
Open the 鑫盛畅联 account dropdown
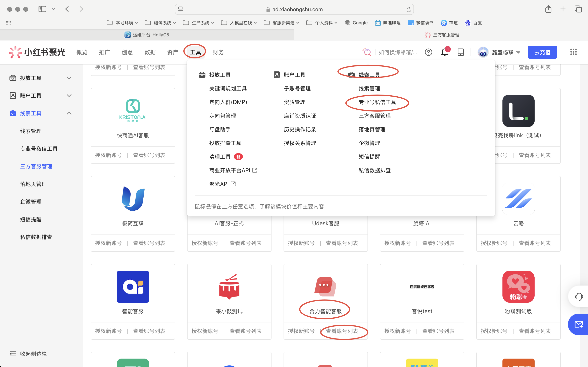click(499, 52)
